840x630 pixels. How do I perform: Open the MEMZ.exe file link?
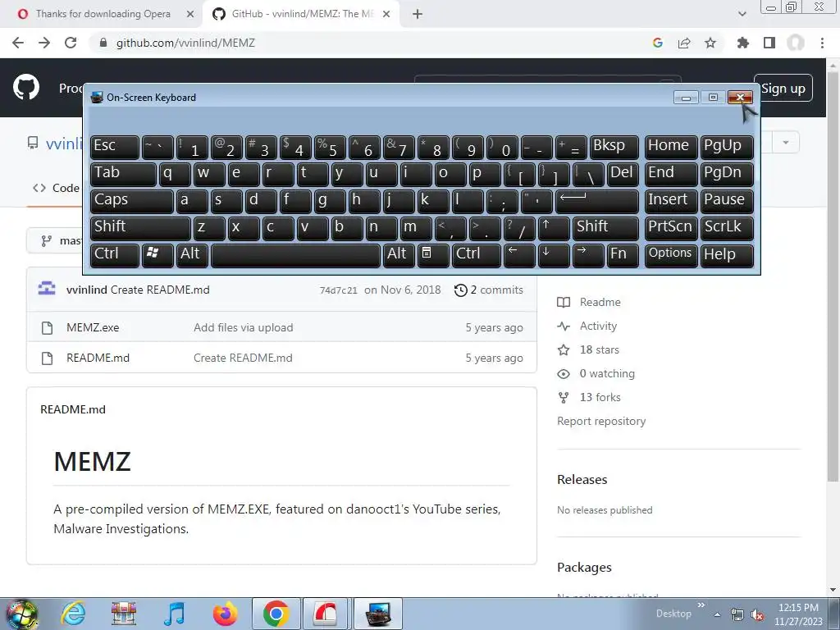pyautogui.click(x=93, y=328)
